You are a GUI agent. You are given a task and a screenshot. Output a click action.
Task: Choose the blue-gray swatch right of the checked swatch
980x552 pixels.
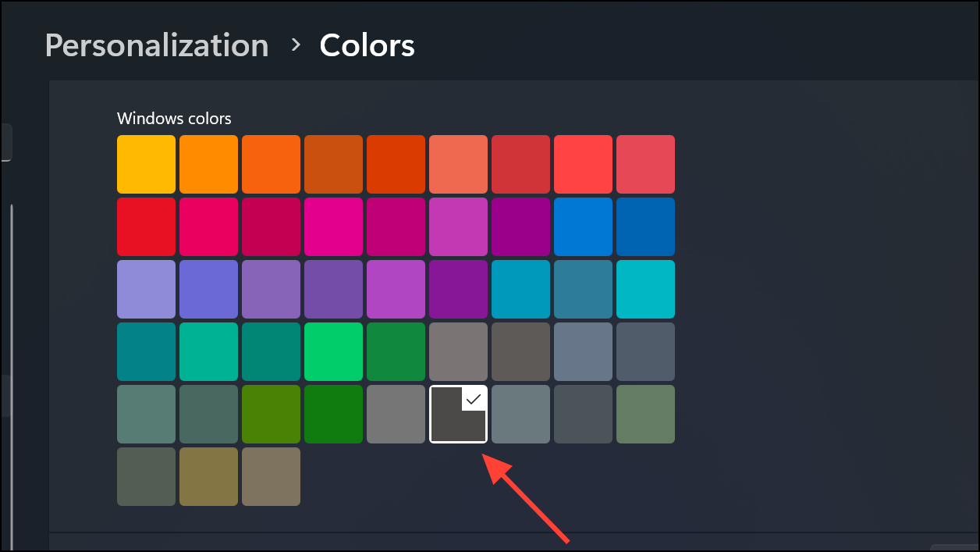[520, 414]
